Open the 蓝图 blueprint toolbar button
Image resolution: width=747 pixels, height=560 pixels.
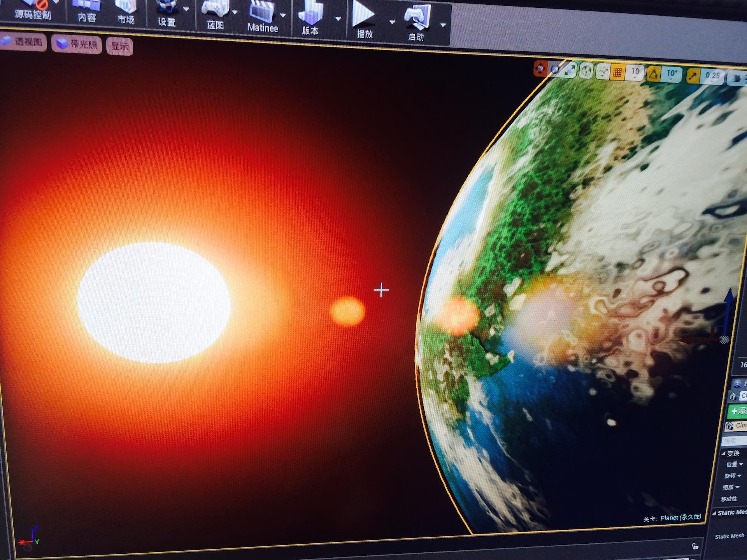(x=215, y=16)
